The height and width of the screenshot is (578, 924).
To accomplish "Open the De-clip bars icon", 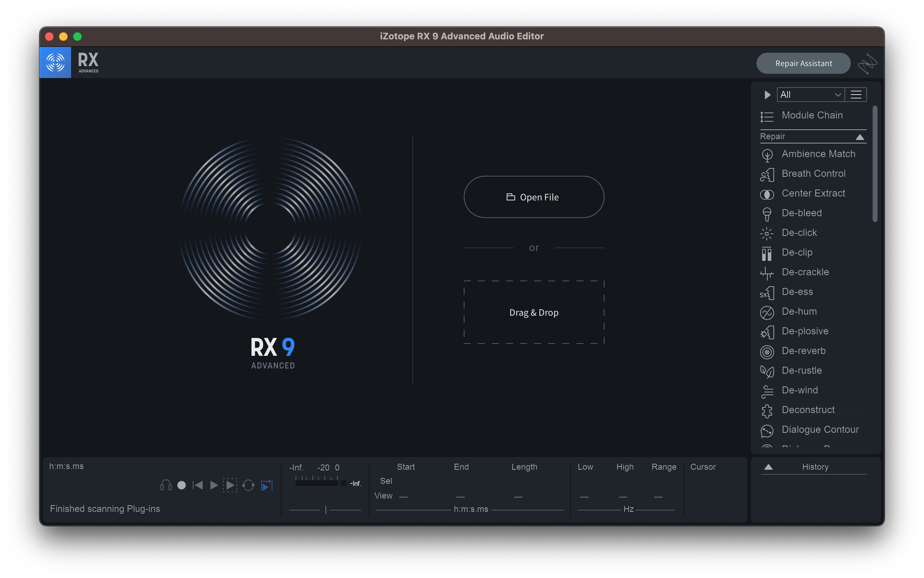I will point(767,253).
